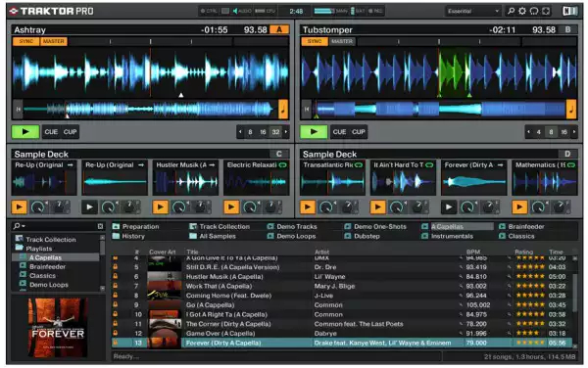Set Deck A loop size to 32
This screenshot has width=588, height=368.
click(275, 132)
